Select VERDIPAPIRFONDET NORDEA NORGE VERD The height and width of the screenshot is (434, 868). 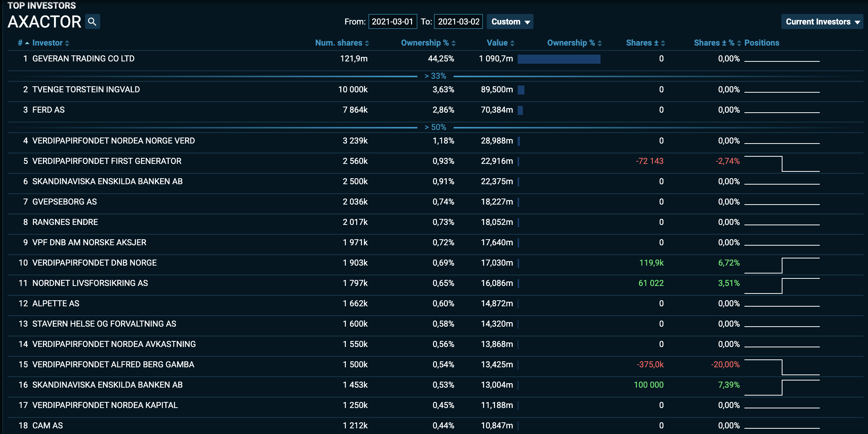click(113, 141)
